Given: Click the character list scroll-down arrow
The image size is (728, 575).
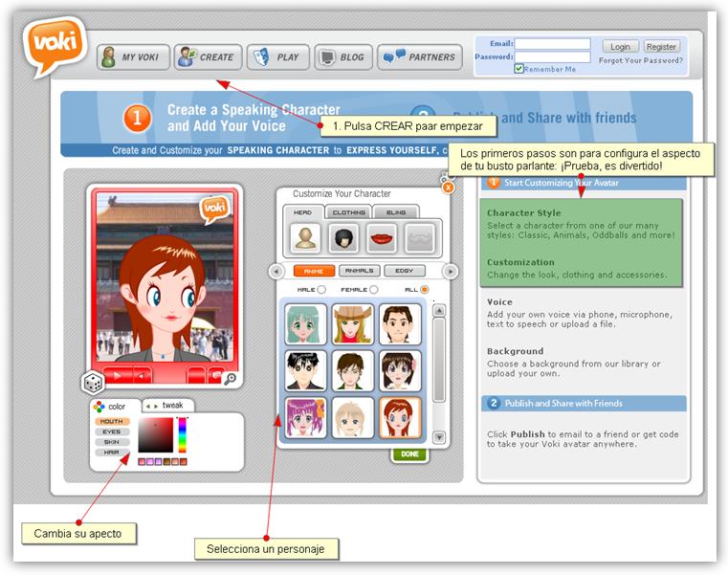Looking at the screenshot, I should 439,437.
